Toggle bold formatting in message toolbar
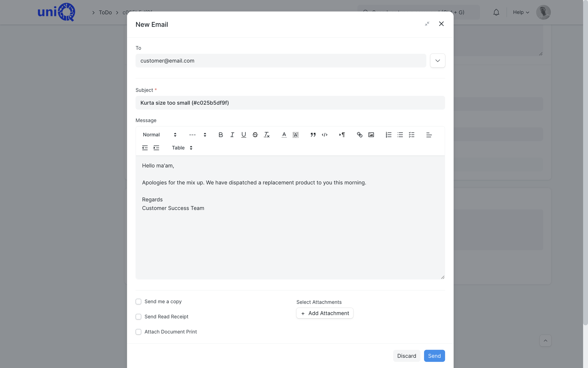 [220, 135]
